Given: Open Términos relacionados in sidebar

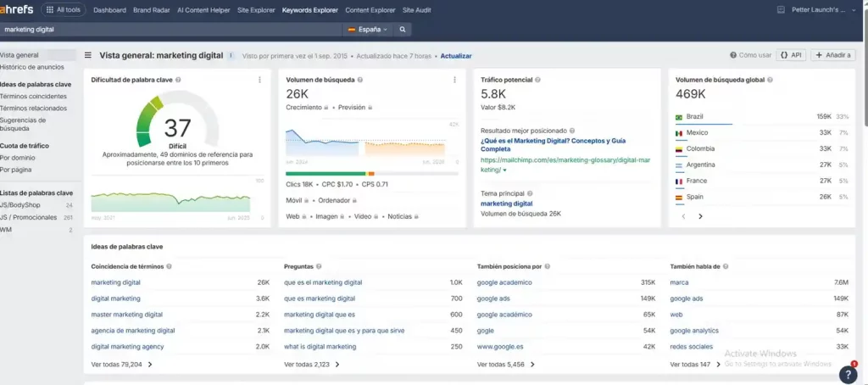Looking at the screenshot, I should (x=34, y=109).
